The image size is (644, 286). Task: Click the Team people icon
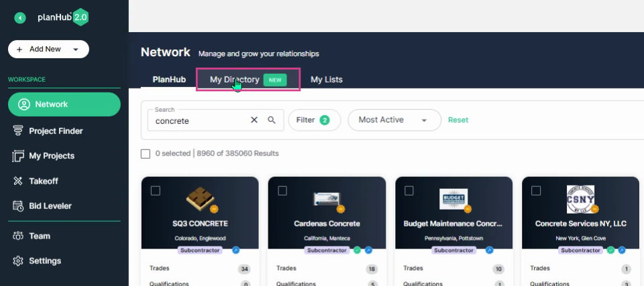[18, 236]
